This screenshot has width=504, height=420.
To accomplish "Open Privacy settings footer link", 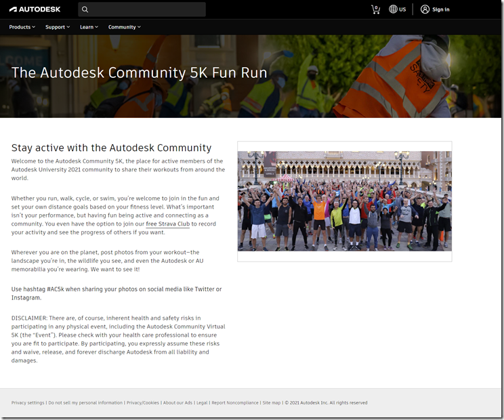I will [x=28, y=402].
